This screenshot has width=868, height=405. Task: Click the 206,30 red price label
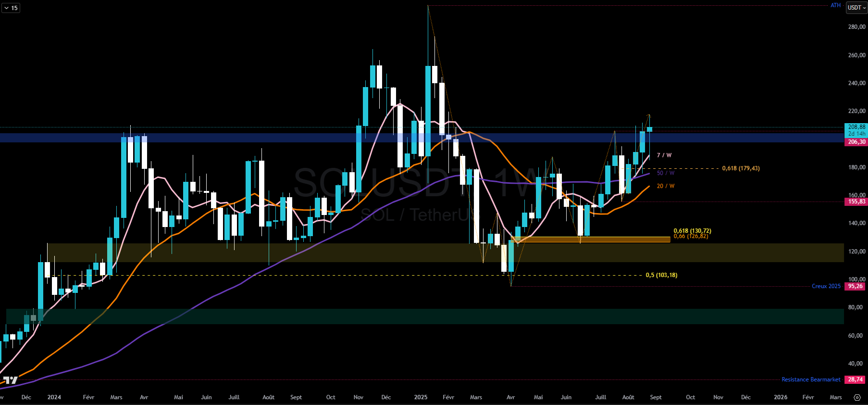(x=856, y=142)
